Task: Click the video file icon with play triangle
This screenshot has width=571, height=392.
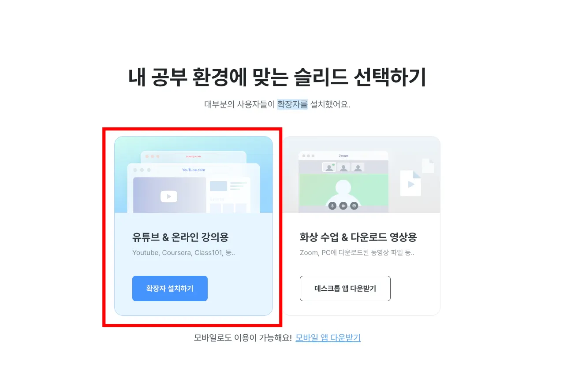Action: coord(411,183)
